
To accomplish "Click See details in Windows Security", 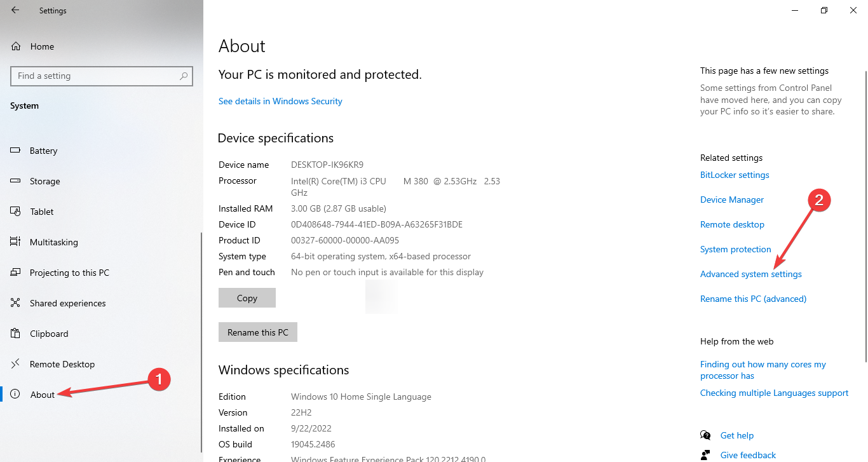I will 280,100.
